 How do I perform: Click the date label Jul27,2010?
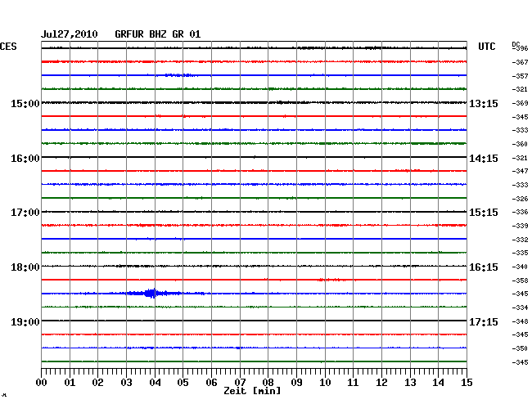pos(70,34)
